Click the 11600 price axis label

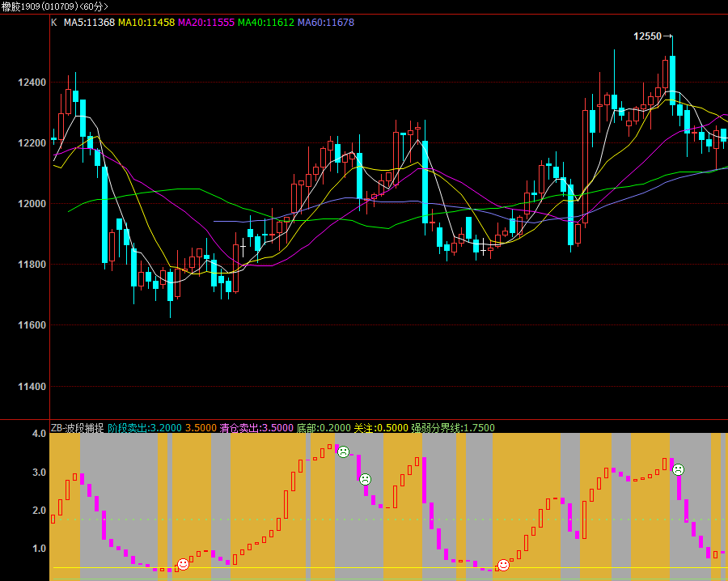point(32,325)
